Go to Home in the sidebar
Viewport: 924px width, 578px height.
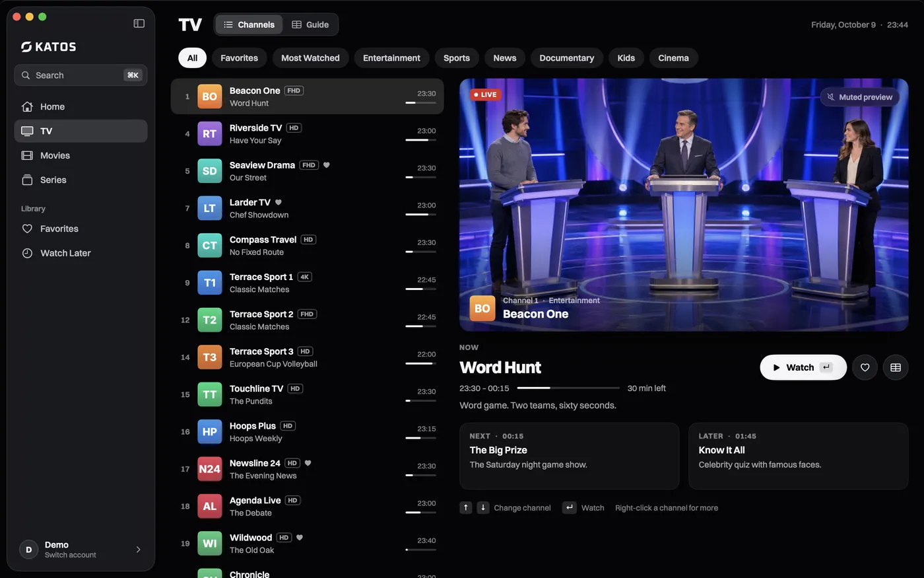click(x=81, y=106)
